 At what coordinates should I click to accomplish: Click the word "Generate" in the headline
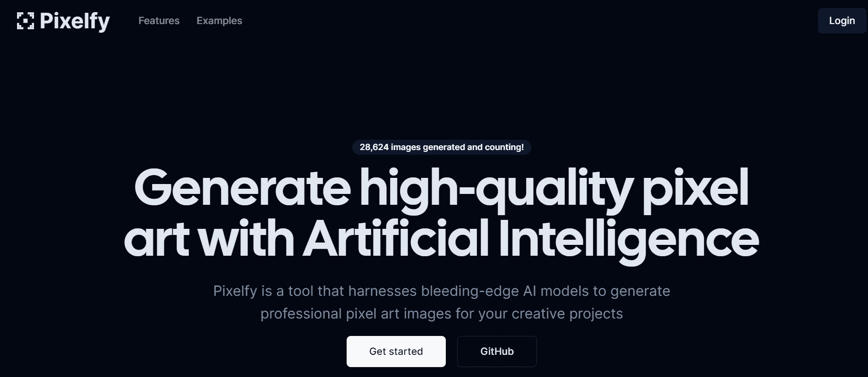pyautogui.click(x=242, y=188)
